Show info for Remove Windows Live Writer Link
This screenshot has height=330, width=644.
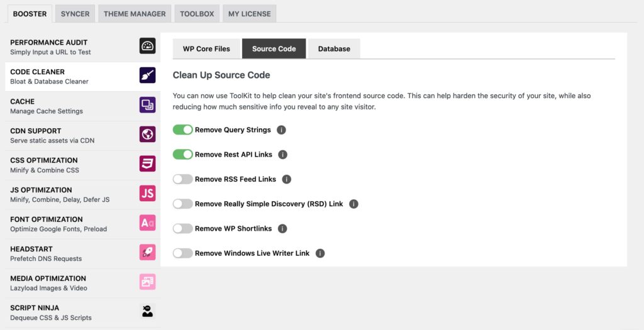pos(320,253)
